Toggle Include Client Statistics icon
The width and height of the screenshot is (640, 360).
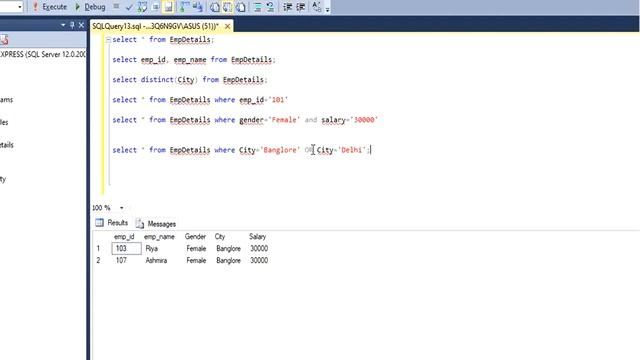[x=198, y=7]
